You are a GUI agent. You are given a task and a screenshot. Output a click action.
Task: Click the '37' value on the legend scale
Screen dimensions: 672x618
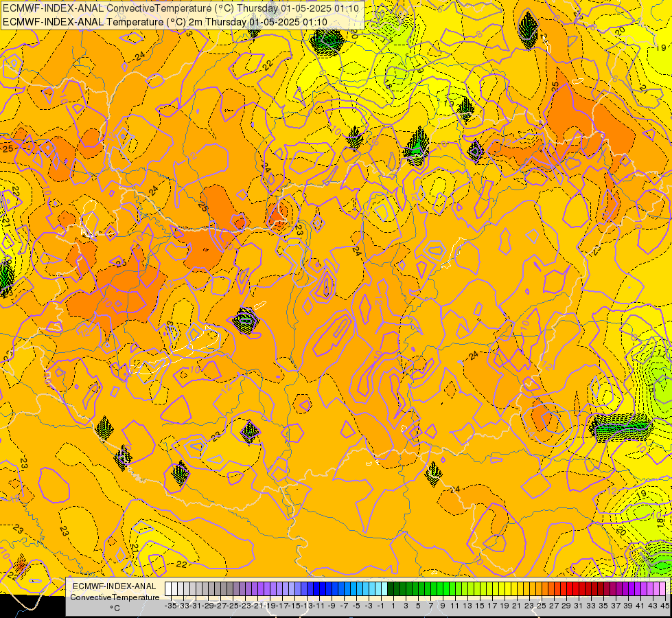[x=616, y=606]
